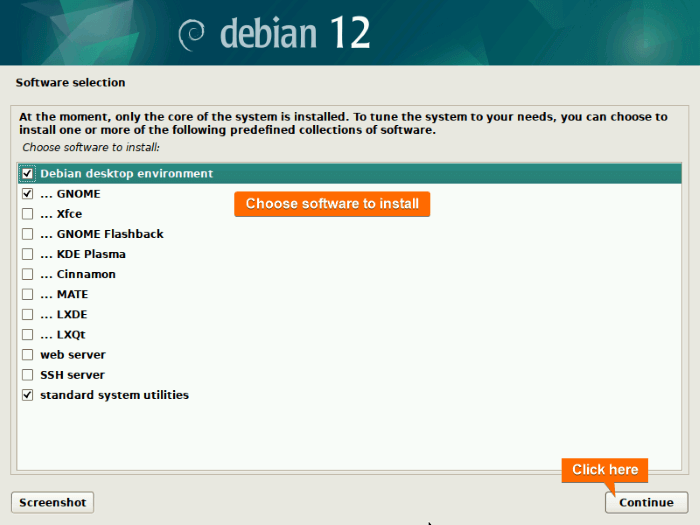The width and height of the screenshot is (700, 525).
Task: Click the '... GNOME Flashback' label text
Action: [102, 234]
